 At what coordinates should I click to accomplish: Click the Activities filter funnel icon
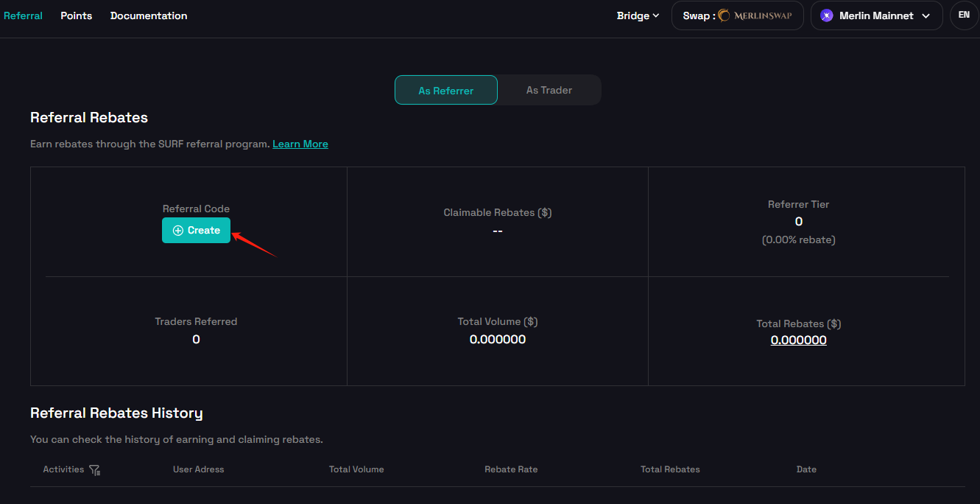[x=94, y=469]
